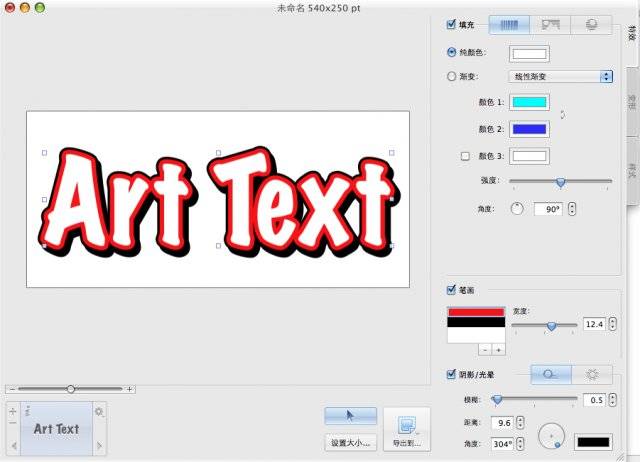Select the 渐变 gradient radio button

pos(451,76)
